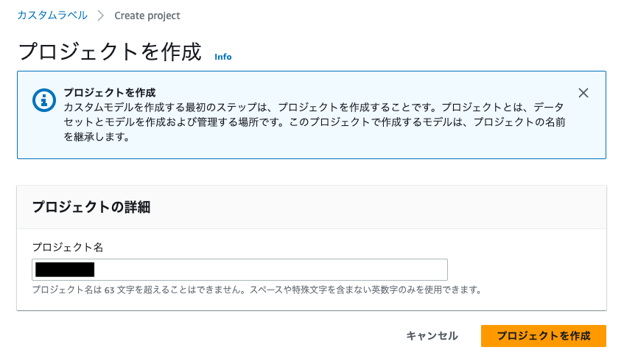Focus the blank part of project name field
The width and height of the screenshot is (624, 364).
tap(270, 270)
